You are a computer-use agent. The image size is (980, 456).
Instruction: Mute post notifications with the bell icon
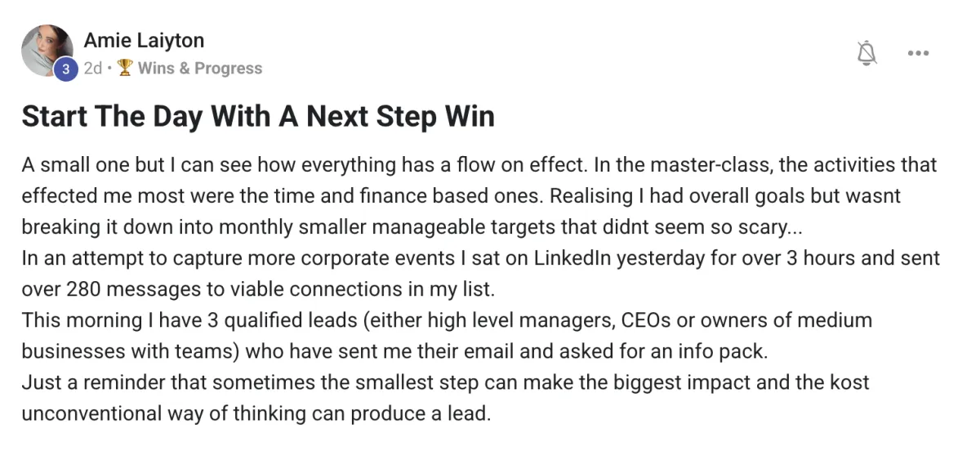866,53
